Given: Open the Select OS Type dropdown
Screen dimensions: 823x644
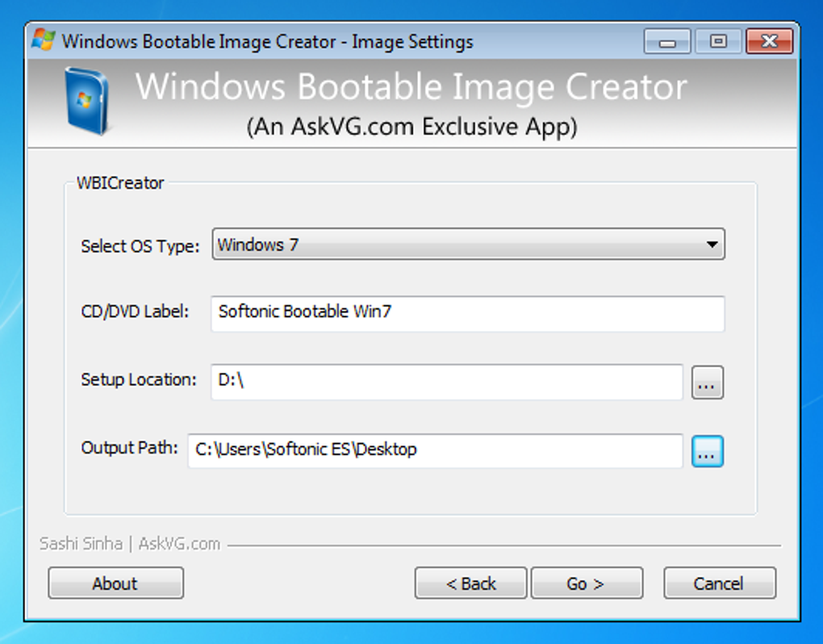Looking at the screenshot, I should coord(468,244).
